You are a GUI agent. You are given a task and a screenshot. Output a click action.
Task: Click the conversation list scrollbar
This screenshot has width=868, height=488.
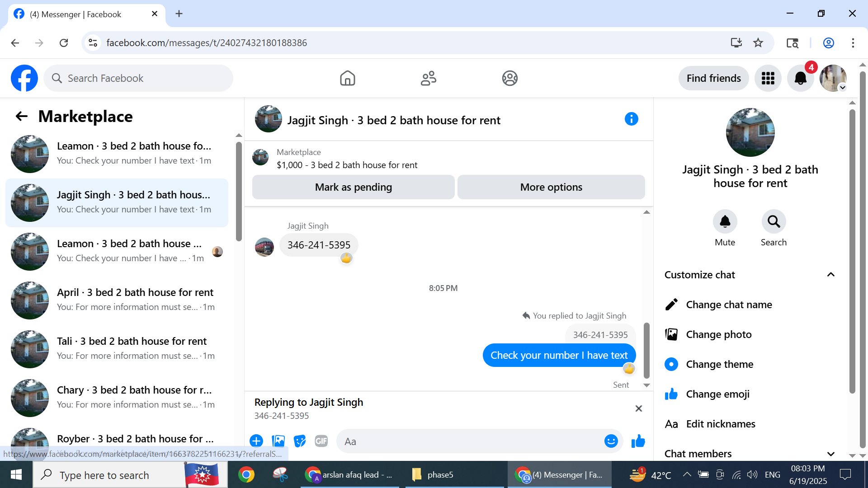pos(239,192)
